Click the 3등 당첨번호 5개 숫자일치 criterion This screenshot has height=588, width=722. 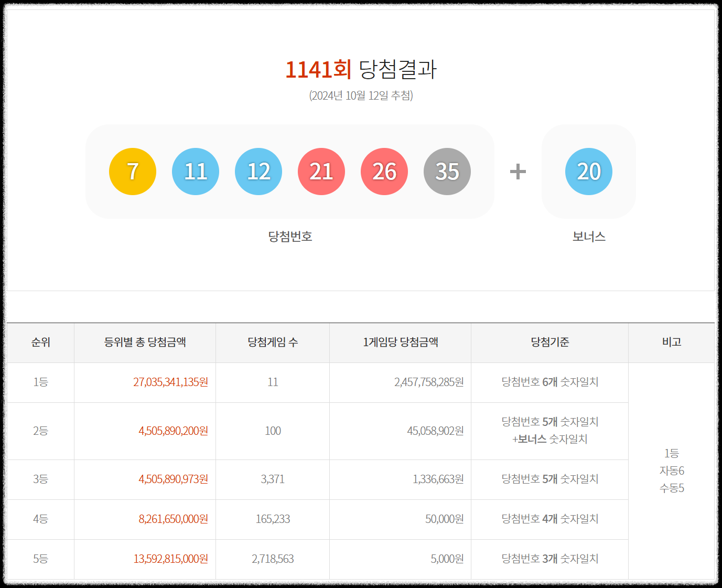550,479
